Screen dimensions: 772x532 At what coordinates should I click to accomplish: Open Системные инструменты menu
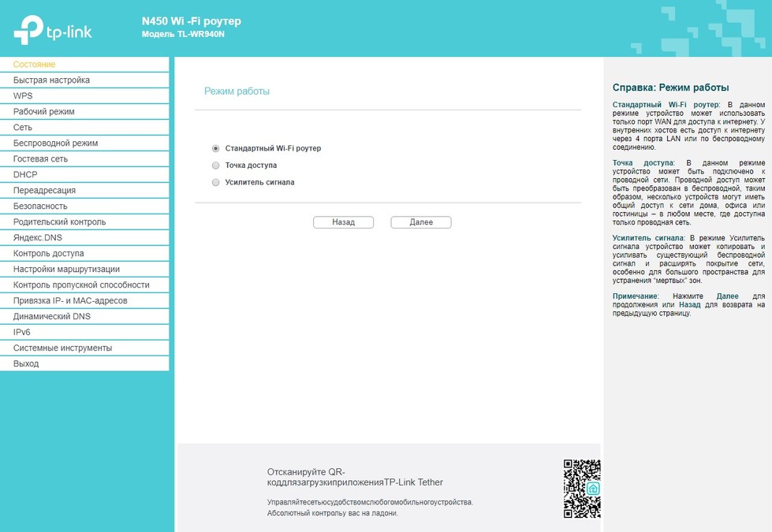point(62,348)
